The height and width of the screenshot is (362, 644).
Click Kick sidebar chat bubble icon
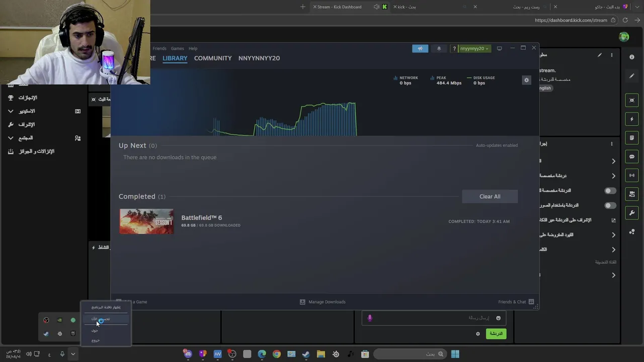(x=632, y=157)
